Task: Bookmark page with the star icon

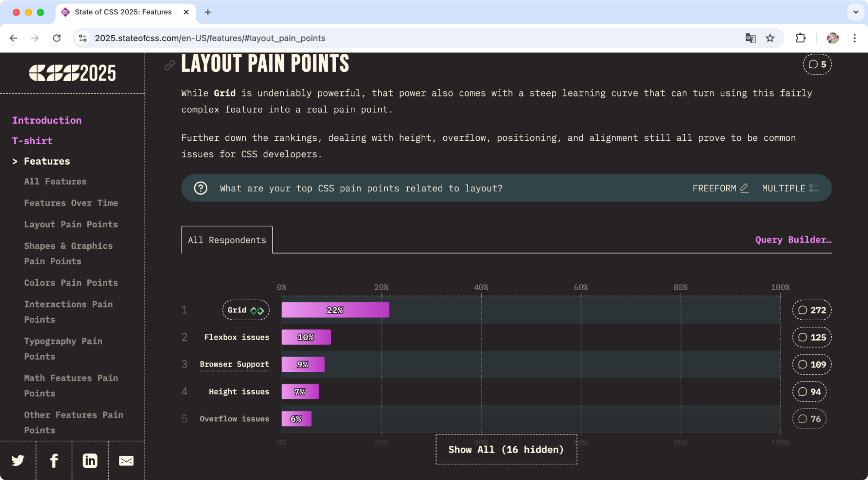Action: click(770, 38)
